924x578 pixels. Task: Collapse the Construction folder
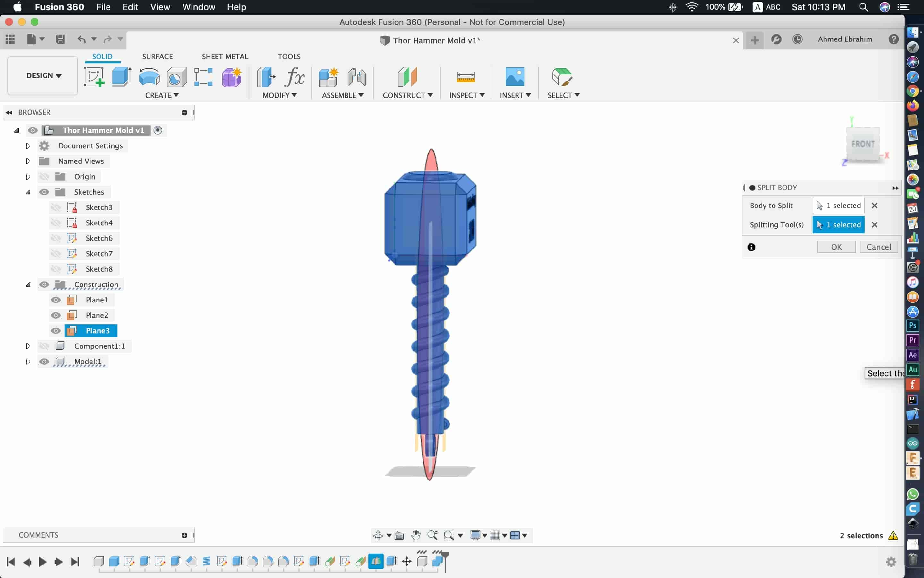pyautogui.click(x=28, y=285)
